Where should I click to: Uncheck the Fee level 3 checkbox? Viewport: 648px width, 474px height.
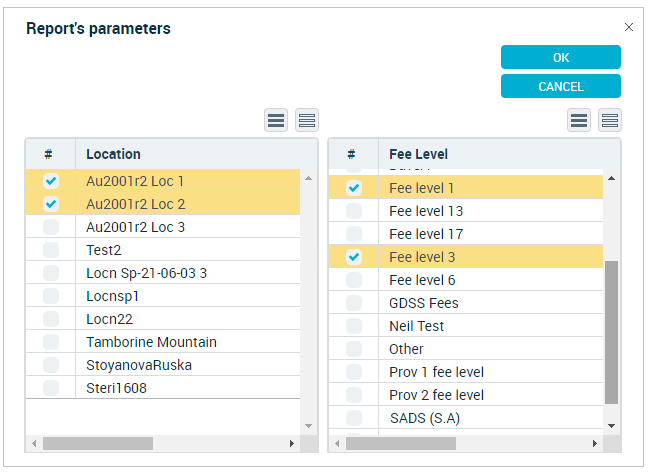[x=354, y=257]
